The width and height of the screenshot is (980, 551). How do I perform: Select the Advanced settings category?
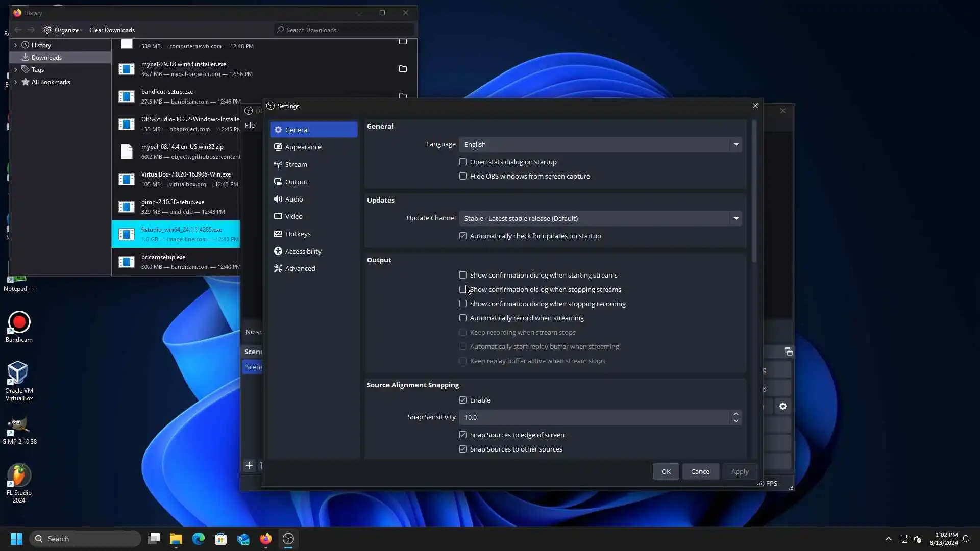300,268
